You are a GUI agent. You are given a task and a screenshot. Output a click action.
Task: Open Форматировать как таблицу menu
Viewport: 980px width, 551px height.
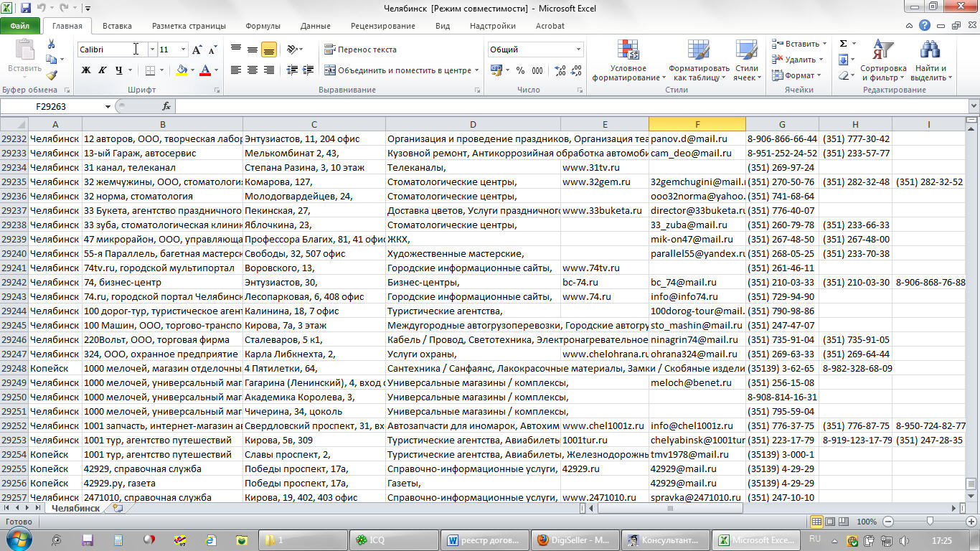[x=699, y=60]
